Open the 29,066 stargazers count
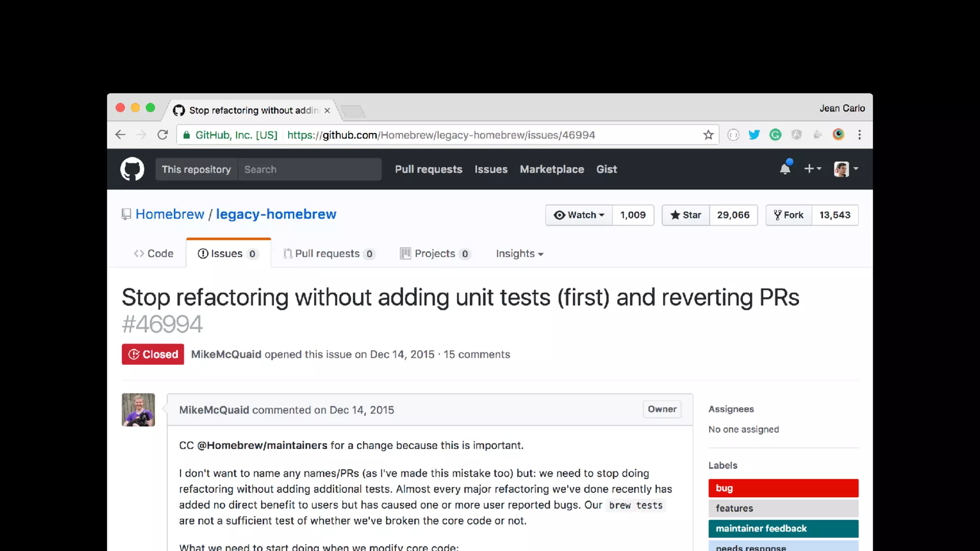Image resolution: width=980 pixels, height=551 pixels. (x=733, y=215)
